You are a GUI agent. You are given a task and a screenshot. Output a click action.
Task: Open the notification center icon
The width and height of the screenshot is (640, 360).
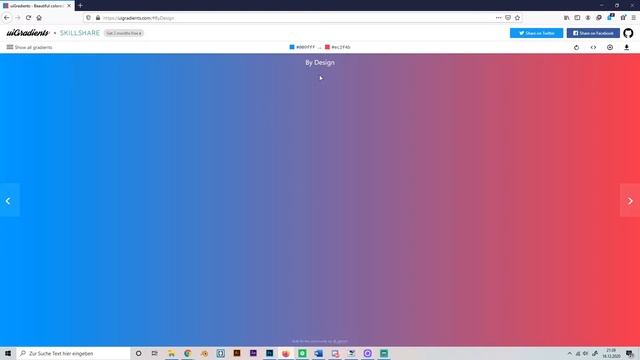click(x=630, y=353)
